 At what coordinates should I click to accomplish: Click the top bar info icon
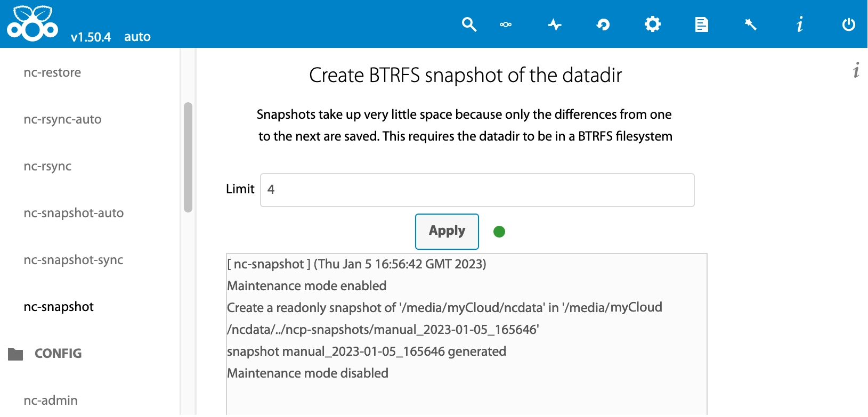pyautogui.click(x=799, y=24)
